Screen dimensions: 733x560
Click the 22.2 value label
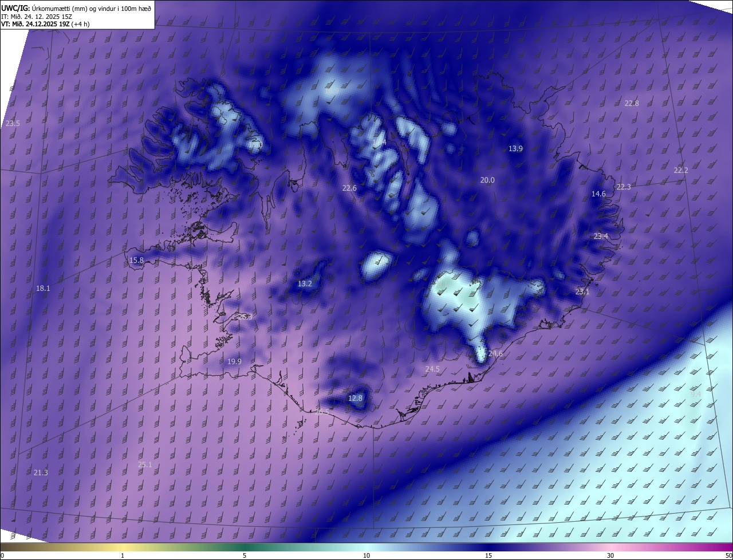(681, 171)
